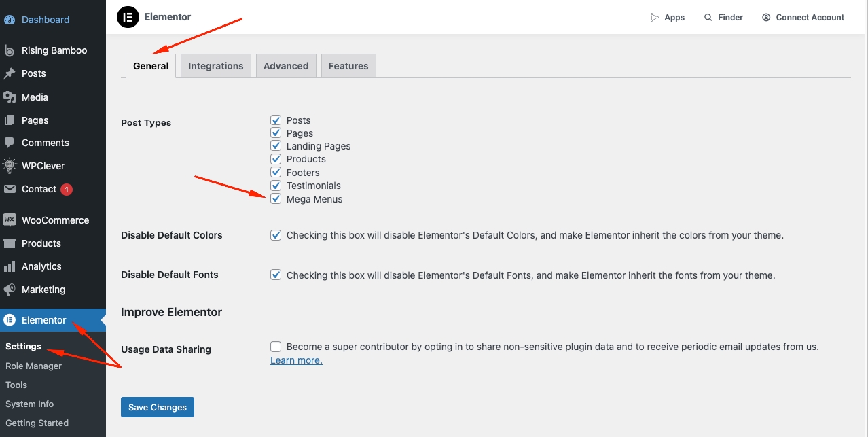Viewport: 868px width, 437px height.
Task: Click the Media library icon
Action: click(x=10, y=97)
